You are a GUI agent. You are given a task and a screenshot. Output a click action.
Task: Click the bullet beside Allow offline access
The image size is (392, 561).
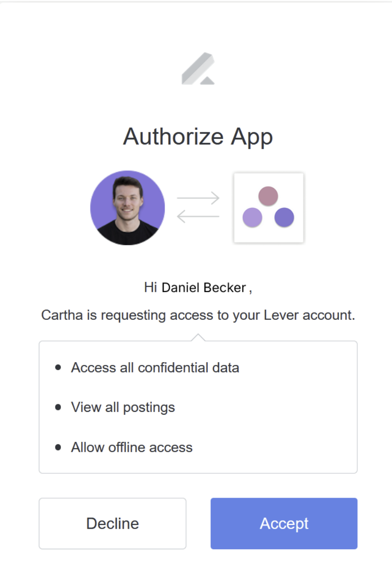coord(58,447)
